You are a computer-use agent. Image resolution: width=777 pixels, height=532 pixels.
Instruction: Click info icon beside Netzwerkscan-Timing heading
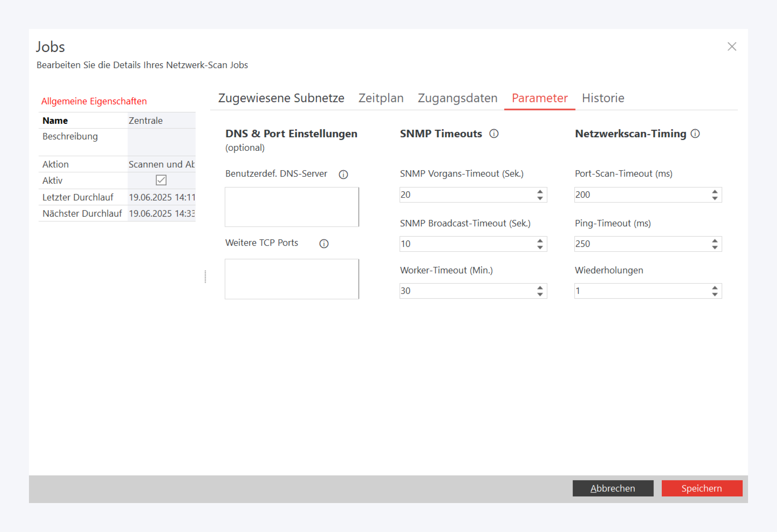[695, 134]
